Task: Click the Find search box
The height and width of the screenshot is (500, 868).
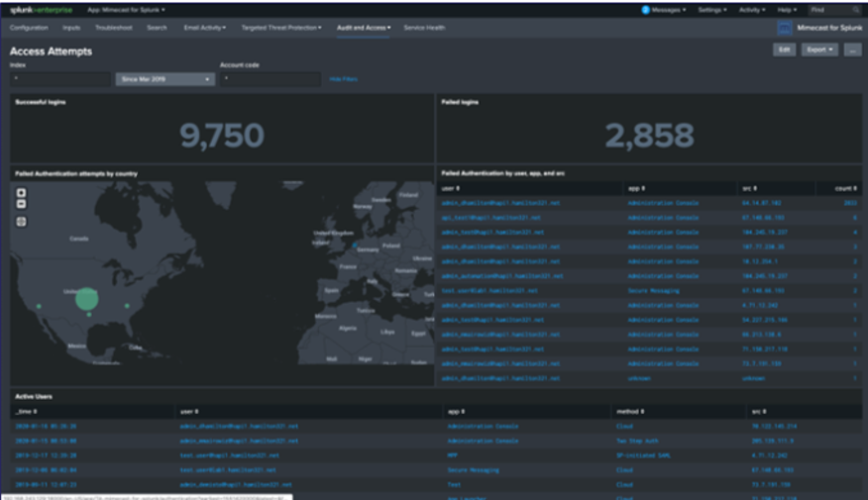Action: pyautogui.click(x=832, y=9)
